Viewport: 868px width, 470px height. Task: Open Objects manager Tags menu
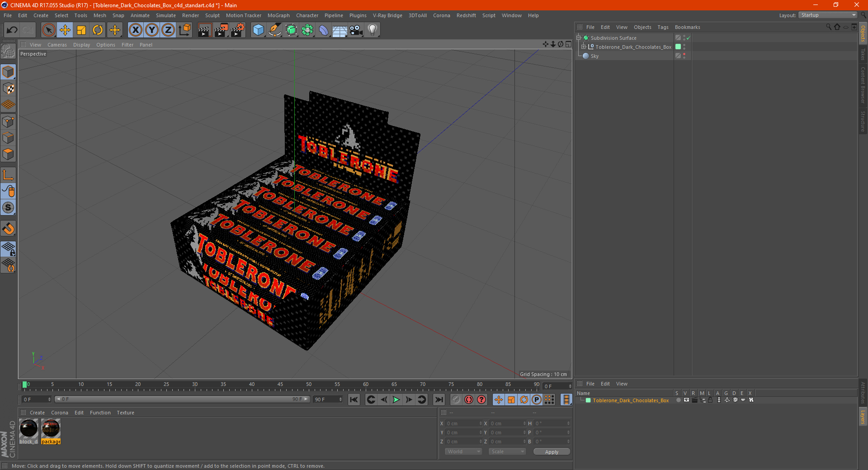(663, 27)
